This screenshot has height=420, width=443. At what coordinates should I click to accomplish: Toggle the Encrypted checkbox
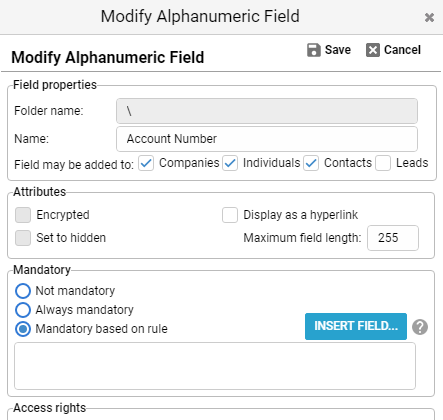pos(23,215)
